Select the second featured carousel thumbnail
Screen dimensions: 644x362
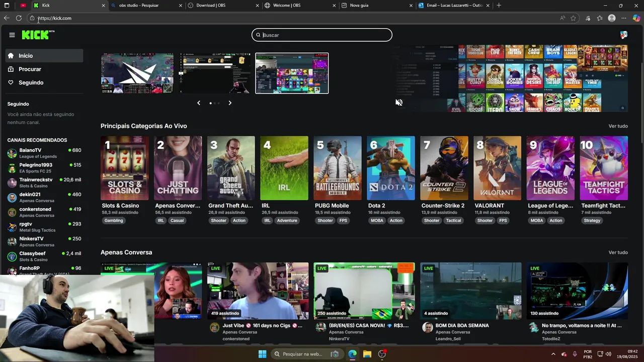pyautogui.click(x=215, y=73)
